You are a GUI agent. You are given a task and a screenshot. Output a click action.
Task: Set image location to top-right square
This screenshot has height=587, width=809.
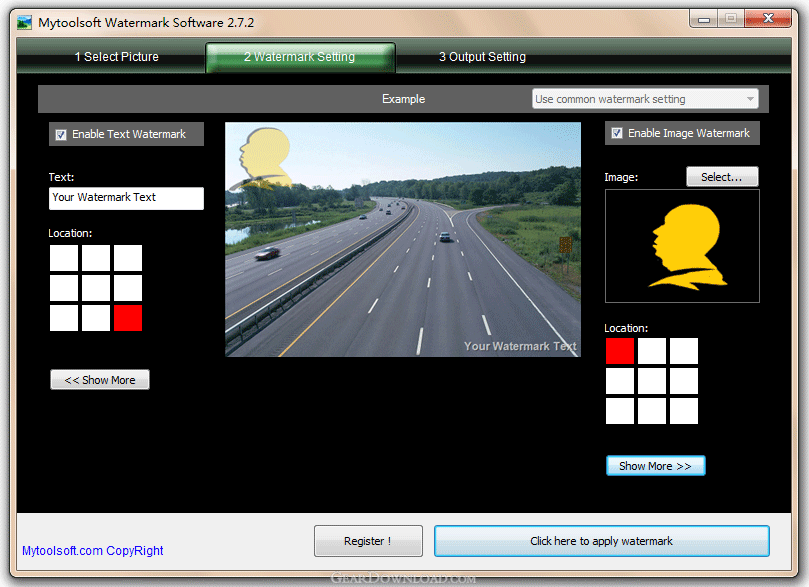pyautogui.click(x=684, y=351)
